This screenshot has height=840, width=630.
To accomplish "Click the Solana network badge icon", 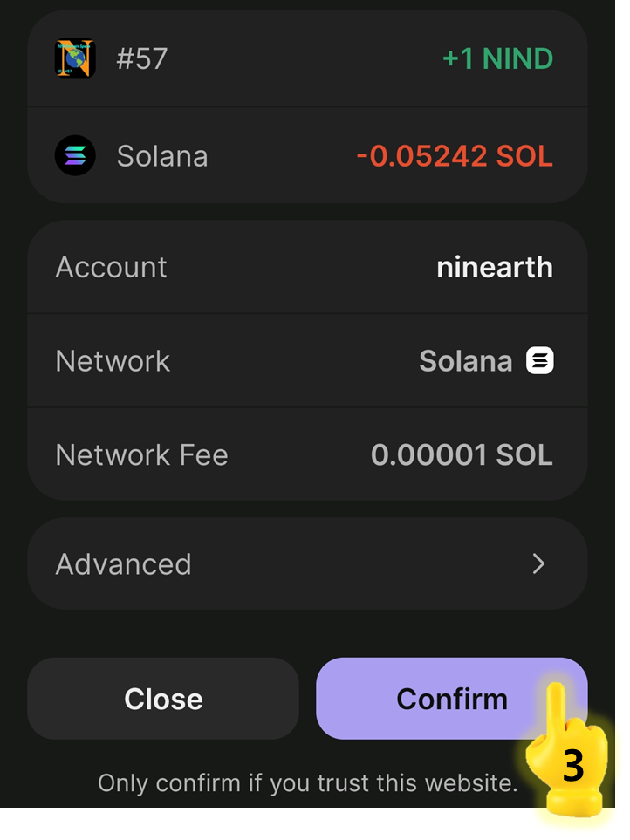I will (x=540, y=360).
